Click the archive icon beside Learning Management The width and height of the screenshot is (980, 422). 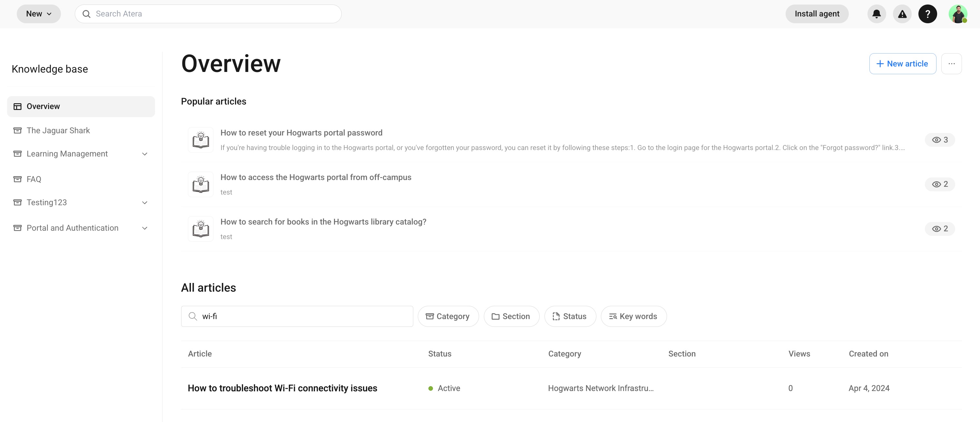(17, 154)
